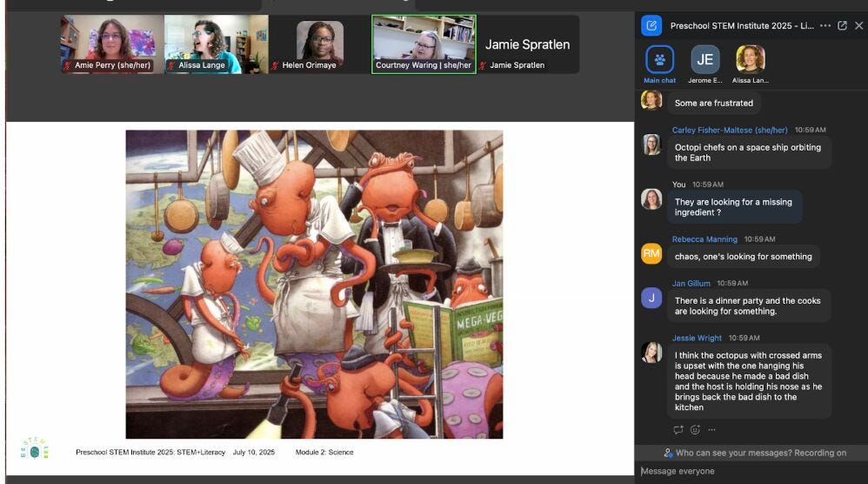Image resolution: width=868 pixels, height=484 pixels.
Task: Click the 'July 10, 2025' slide date
Action: coord(254,453)
